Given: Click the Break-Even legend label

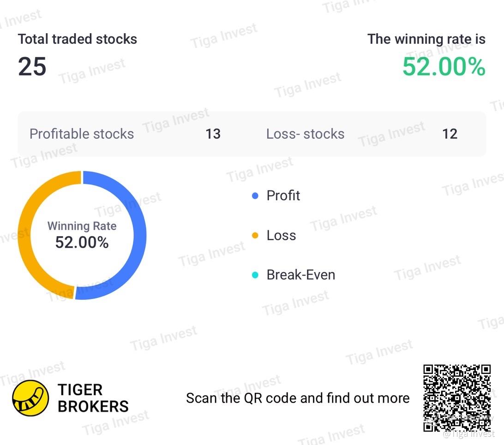Looking at the screenshot, I should (x=301, y=275).
